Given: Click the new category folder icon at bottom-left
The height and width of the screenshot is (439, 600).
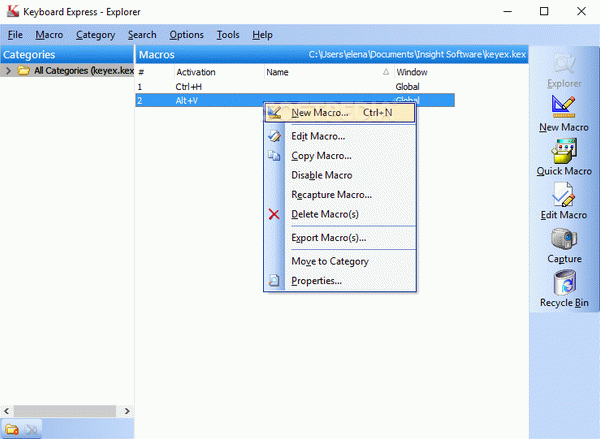Looking at the screenshot, I should coord(11,430).
